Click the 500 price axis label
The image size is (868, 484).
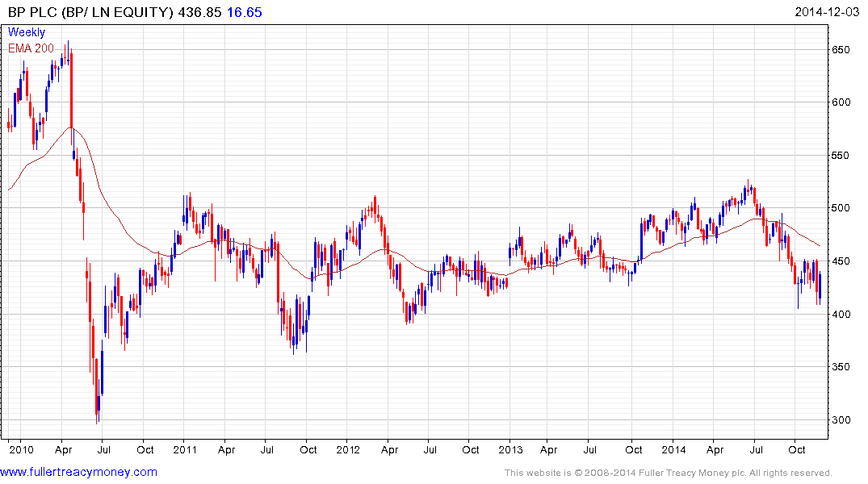point(841,208)
